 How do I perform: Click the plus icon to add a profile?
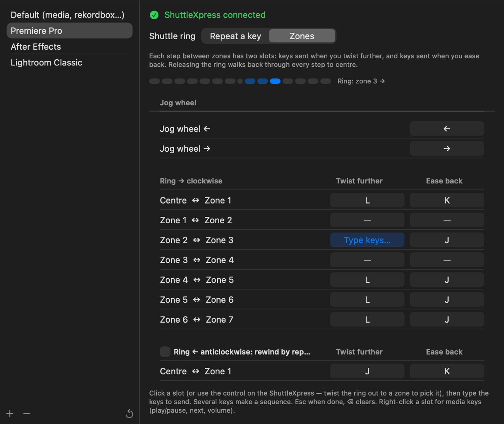[10, 414]
